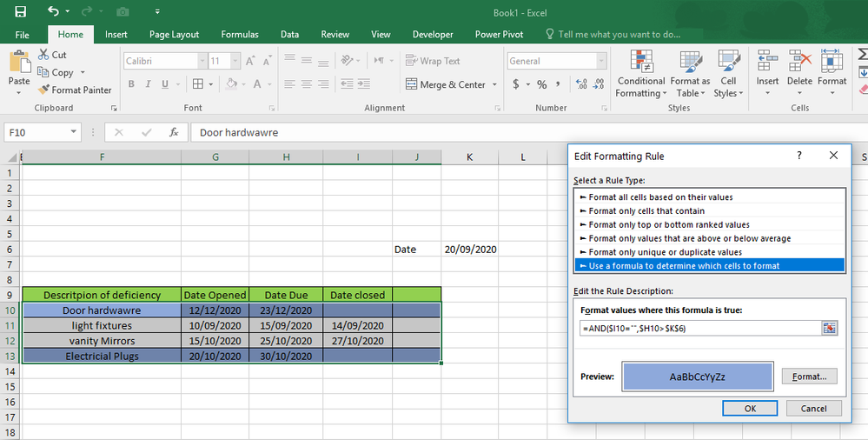Screen dimensions: 868x440
Task: Click the Delete cells icon
Action: pyautogui.click(x=799, y=63)
